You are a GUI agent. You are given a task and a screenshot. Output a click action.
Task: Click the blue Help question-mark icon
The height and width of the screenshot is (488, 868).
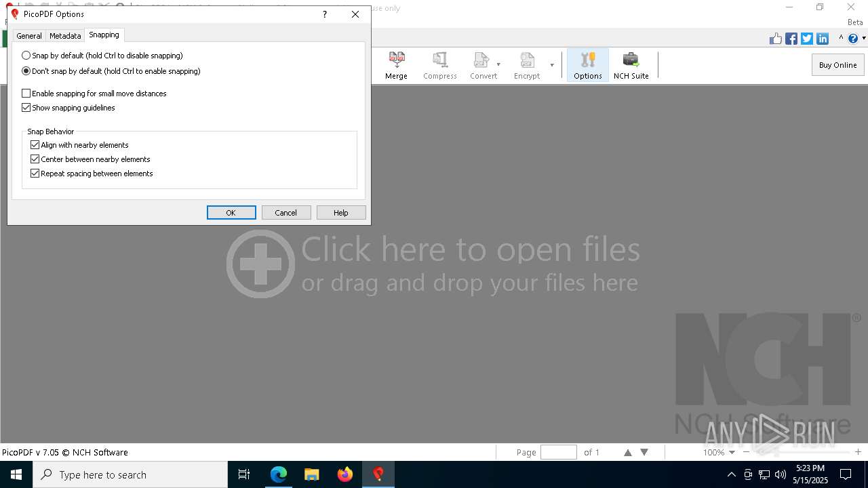[854, 39]
